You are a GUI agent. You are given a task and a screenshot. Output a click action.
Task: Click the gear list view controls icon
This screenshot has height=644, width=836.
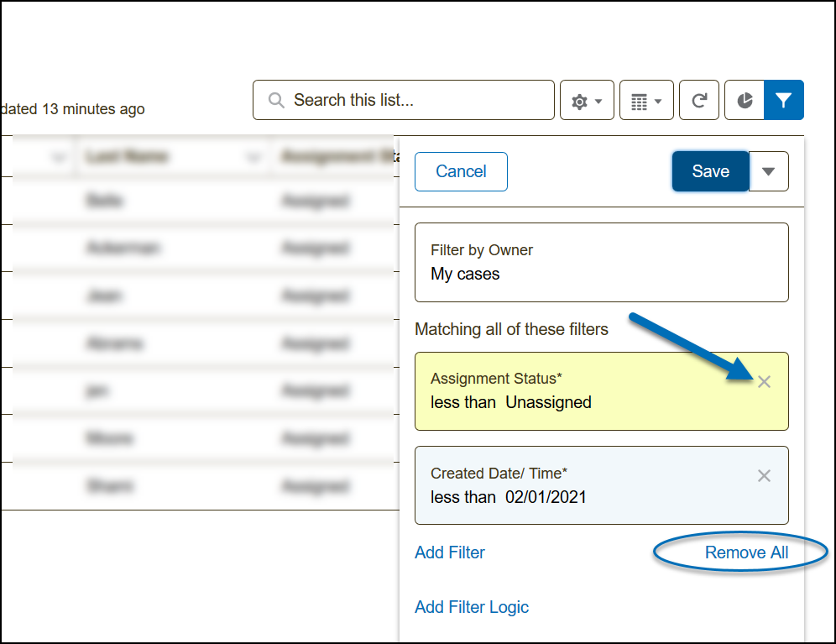(587, 101)
